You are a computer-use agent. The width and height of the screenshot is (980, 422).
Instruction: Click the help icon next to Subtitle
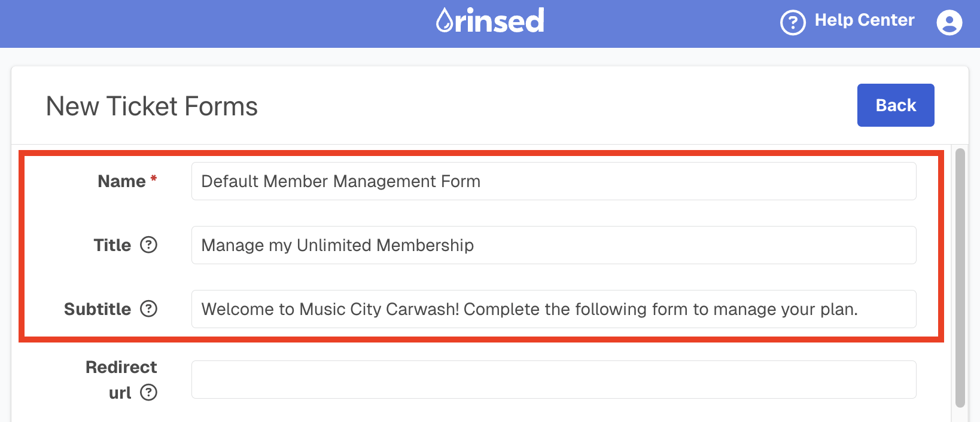point(148,308)
